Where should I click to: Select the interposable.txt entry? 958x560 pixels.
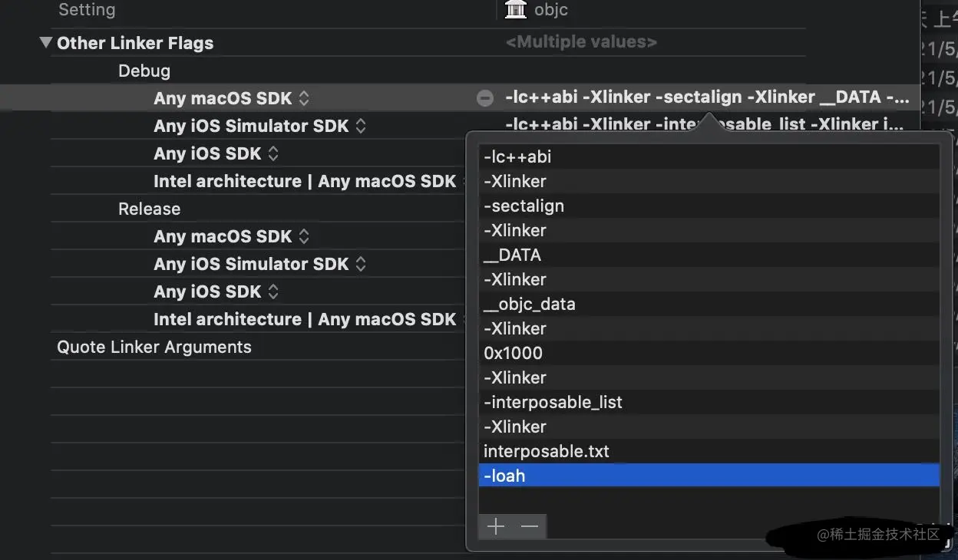(547, 451)
